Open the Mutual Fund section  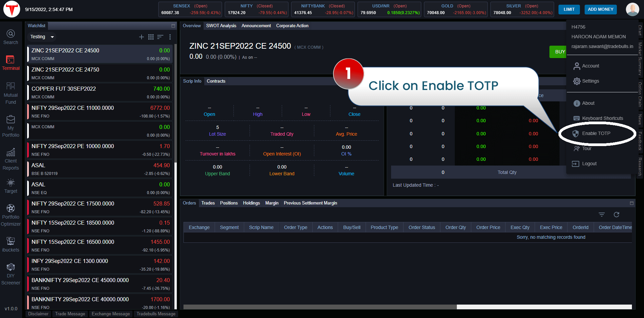click(11, 93)
